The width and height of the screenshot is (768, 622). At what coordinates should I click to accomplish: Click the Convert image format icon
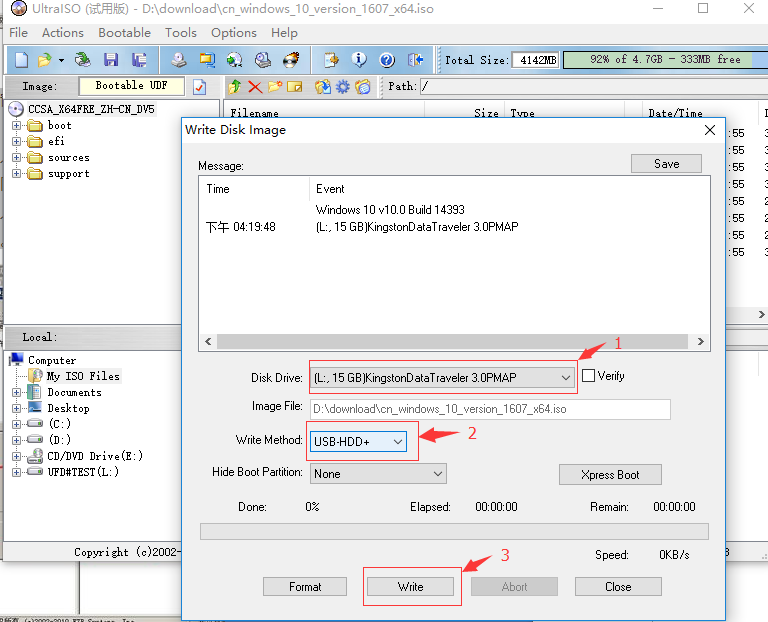(207, 60)
